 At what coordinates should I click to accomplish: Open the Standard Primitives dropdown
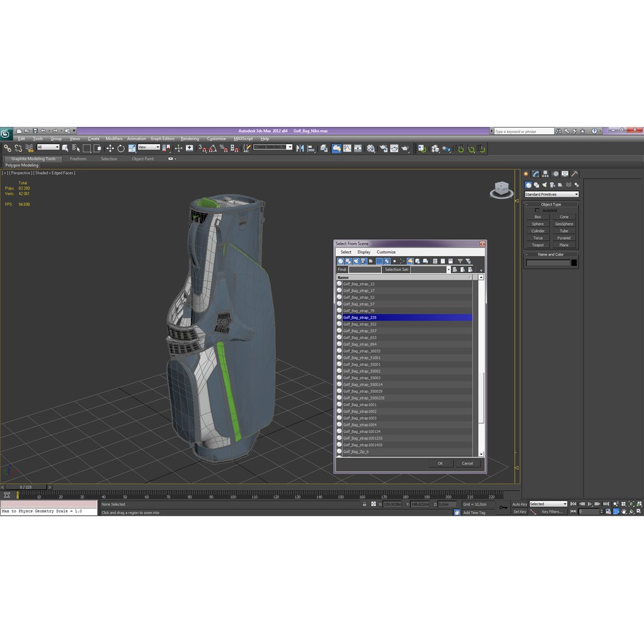[x=551, y=194]
